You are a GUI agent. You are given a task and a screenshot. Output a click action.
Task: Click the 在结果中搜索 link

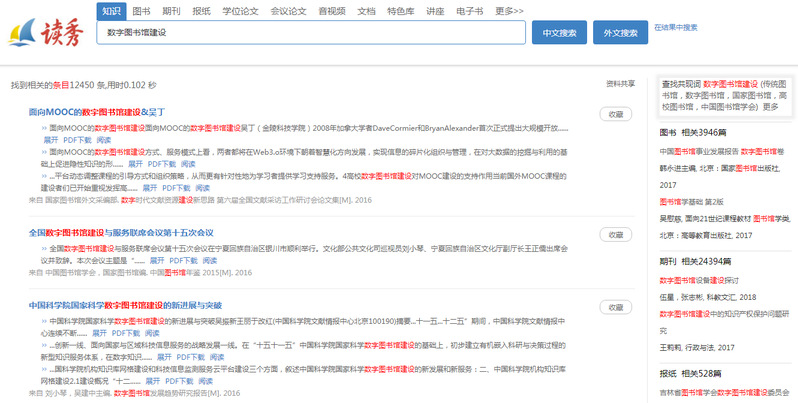click(x=676, y=28)
